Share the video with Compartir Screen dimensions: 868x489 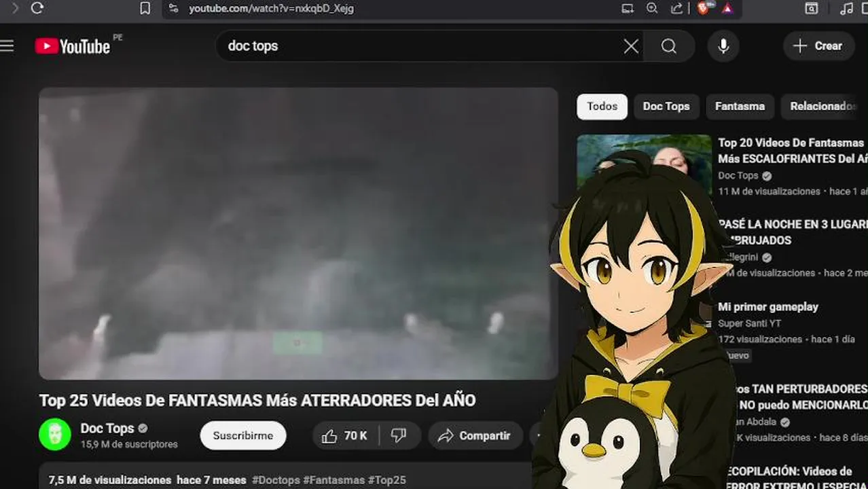[x=475, y=435]
